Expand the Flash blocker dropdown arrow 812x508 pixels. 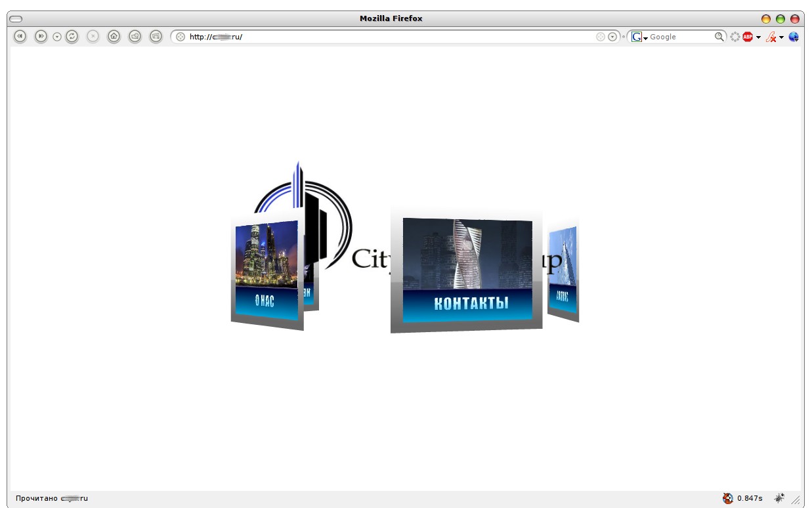pos(781,37)
